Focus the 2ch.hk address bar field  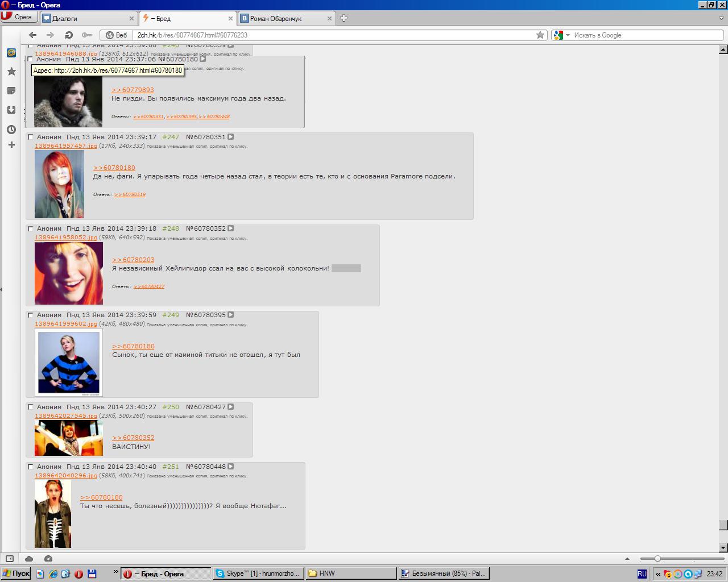[x=334, y=35]
